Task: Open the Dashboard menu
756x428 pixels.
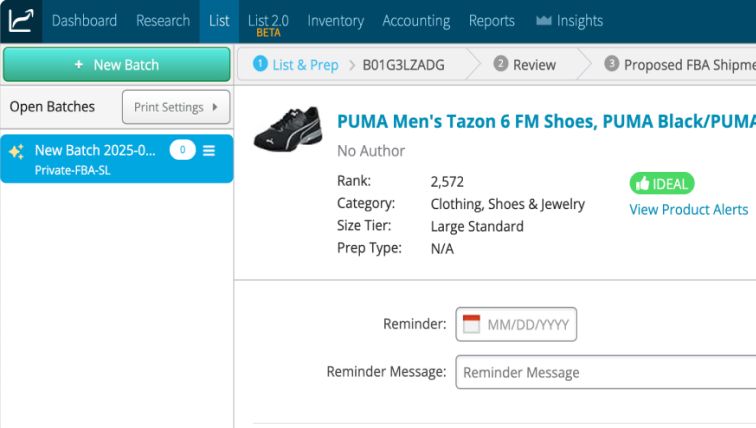Action: click(x=84, y=21)
